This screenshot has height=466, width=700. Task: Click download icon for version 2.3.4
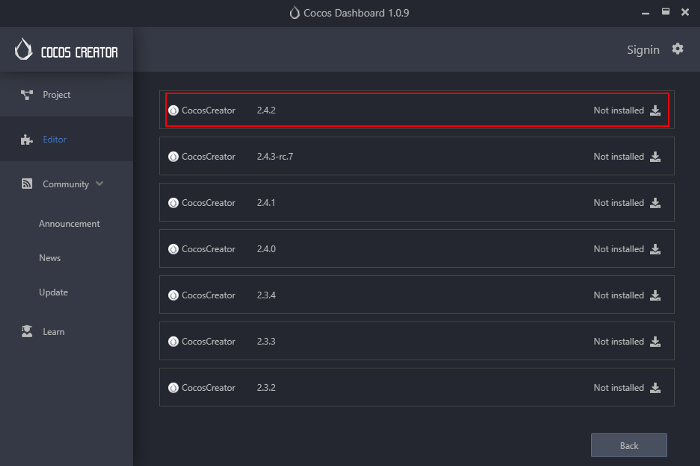655,295
